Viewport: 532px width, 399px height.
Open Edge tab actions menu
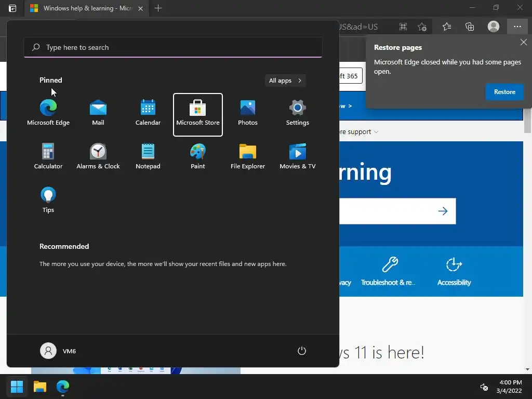click(12, 8)
